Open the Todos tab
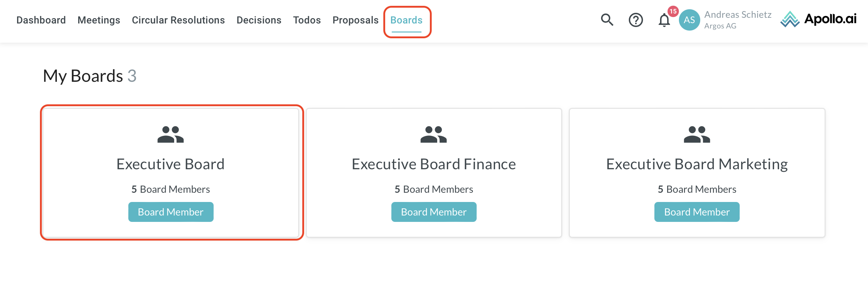 click(x=307, y=20)
